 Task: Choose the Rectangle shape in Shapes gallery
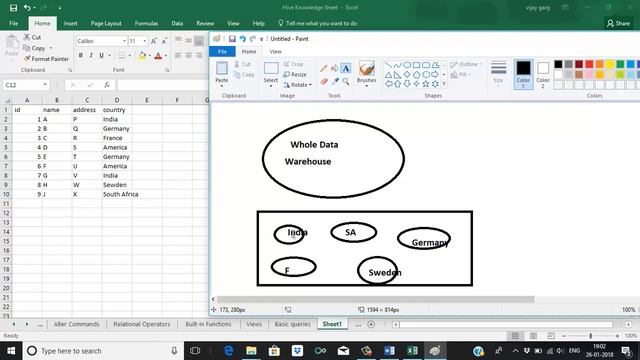point(416,65)
